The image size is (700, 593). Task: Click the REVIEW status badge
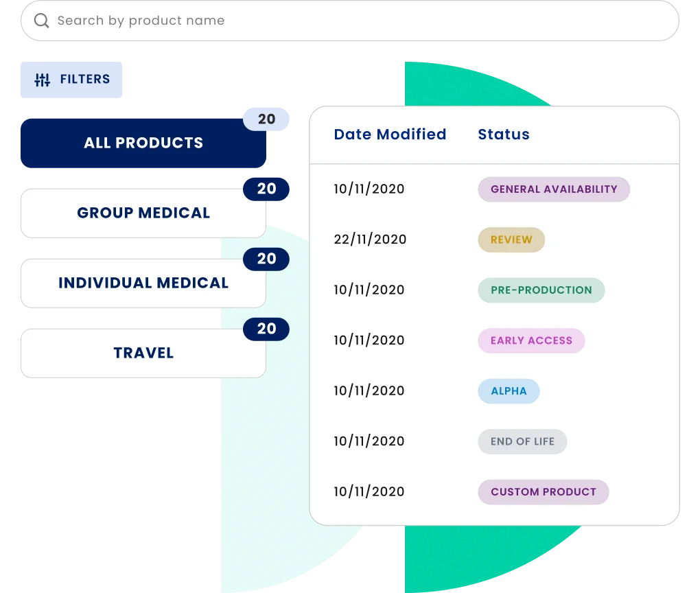pos(511,240)
